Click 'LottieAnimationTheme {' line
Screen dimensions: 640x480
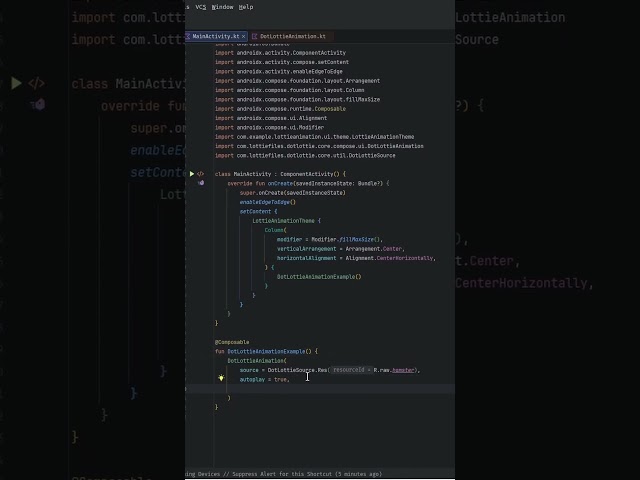[x=287, y=221]
